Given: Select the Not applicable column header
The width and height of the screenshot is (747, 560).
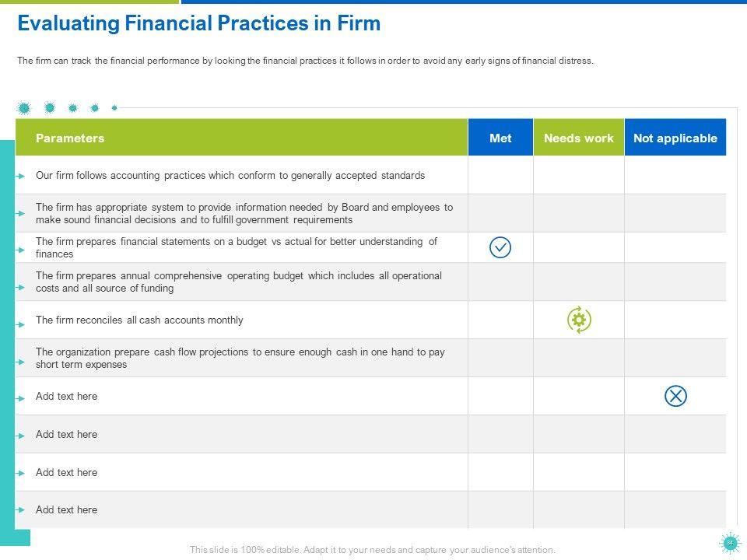Looking at the screenshot, I should point(675,138).
